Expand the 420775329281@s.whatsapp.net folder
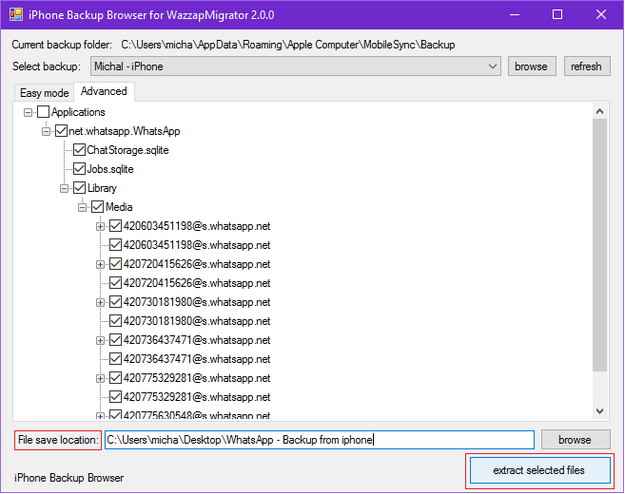Viewport: 625px width, 494px height. click(100, 378)
